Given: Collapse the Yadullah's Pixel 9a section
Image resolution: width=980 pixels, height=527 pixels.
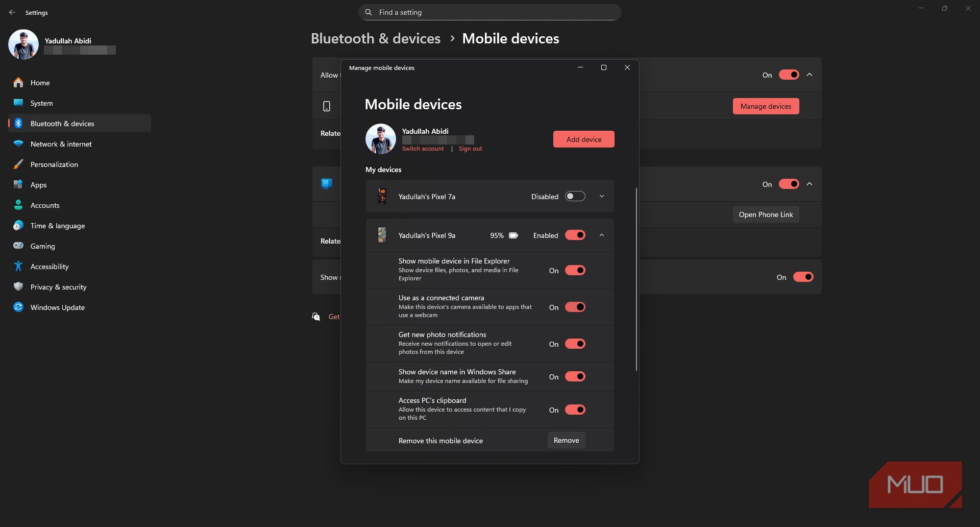Looking at the screenshot, I should point(602,235).
